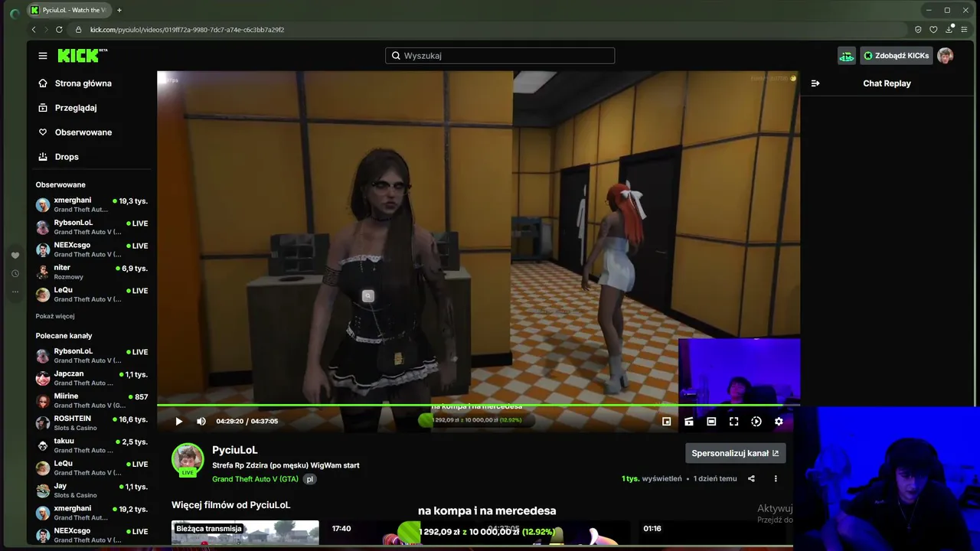Expand followed channels with Pokaż więcej
Screen dimensions: 980x551
click(55, 316)
